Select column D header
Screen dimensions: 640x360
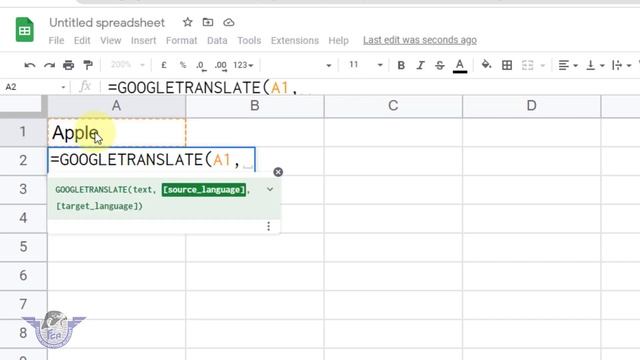(x=531, y=106)
